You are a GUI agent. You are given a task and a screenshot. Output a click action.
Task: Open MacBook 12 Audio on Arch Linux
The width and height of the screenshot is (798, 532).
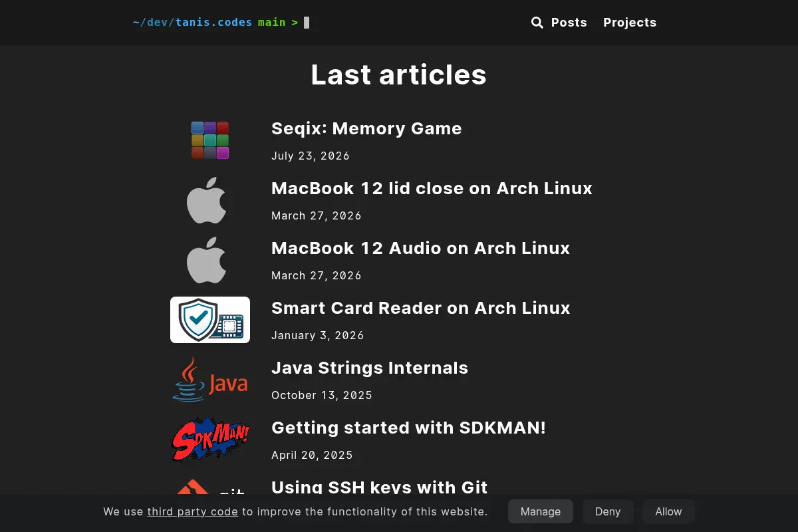[420, 248]
